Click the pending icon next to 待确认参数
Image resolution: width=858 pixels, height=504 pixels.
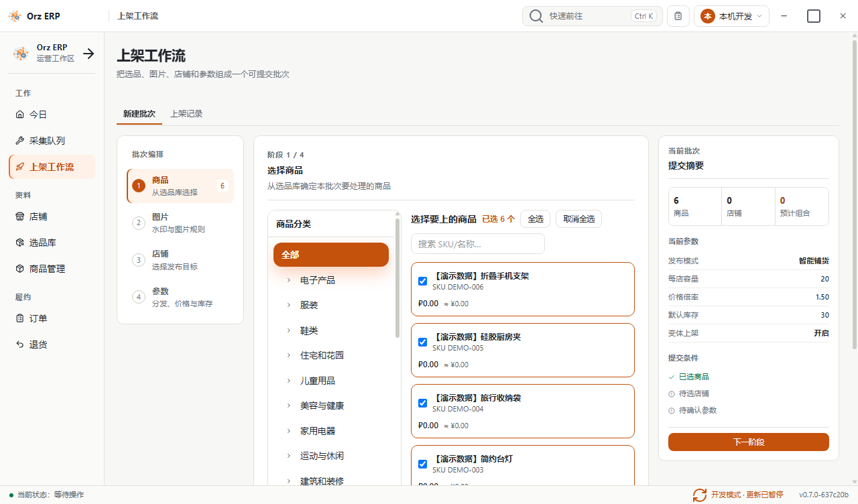(672, 410)
